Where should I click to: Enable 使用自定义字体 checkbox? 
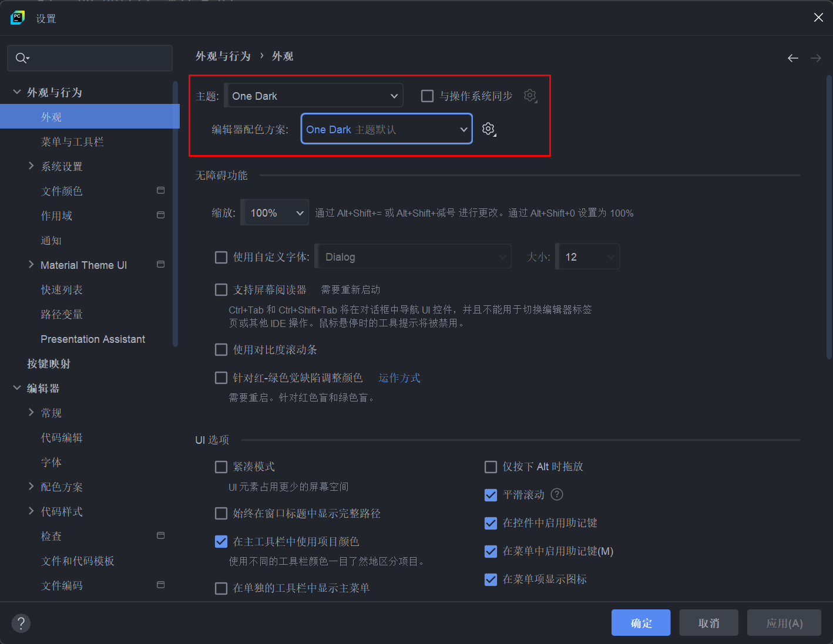pos(221,257)
